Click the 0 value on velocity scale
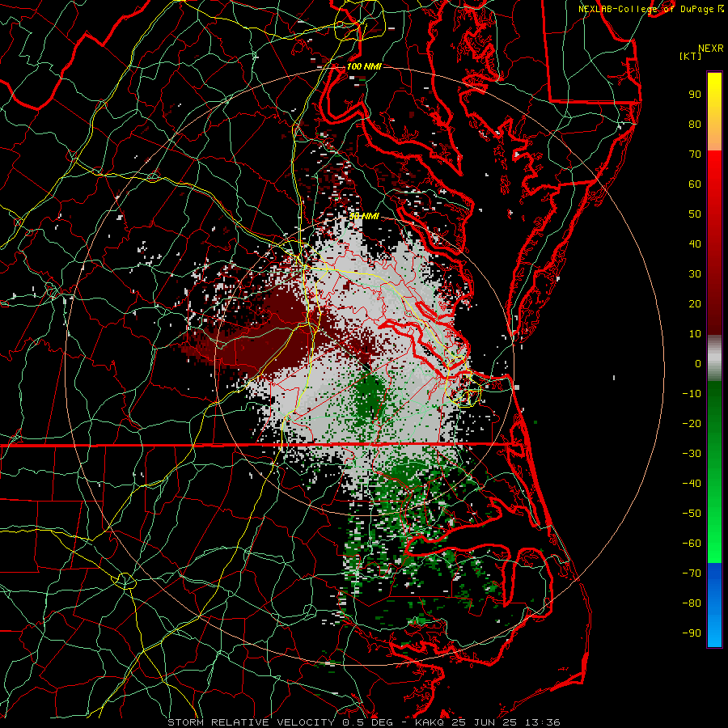This screenshot has width=728, height=728. (698, 364)
